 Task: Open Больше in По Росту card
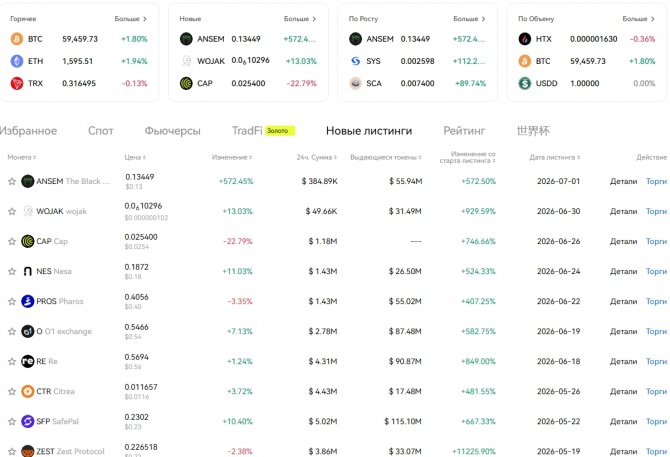click(469, 19)
